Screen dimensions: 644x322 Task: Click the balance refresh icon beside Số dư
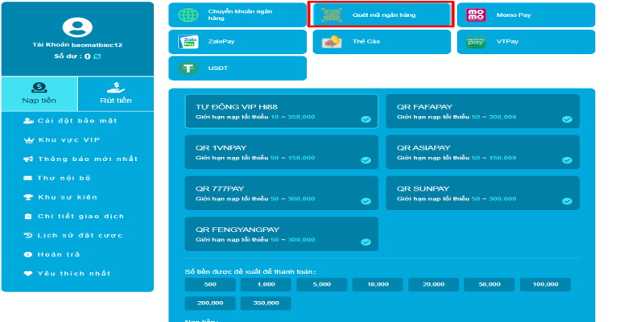tap(97, 57)
